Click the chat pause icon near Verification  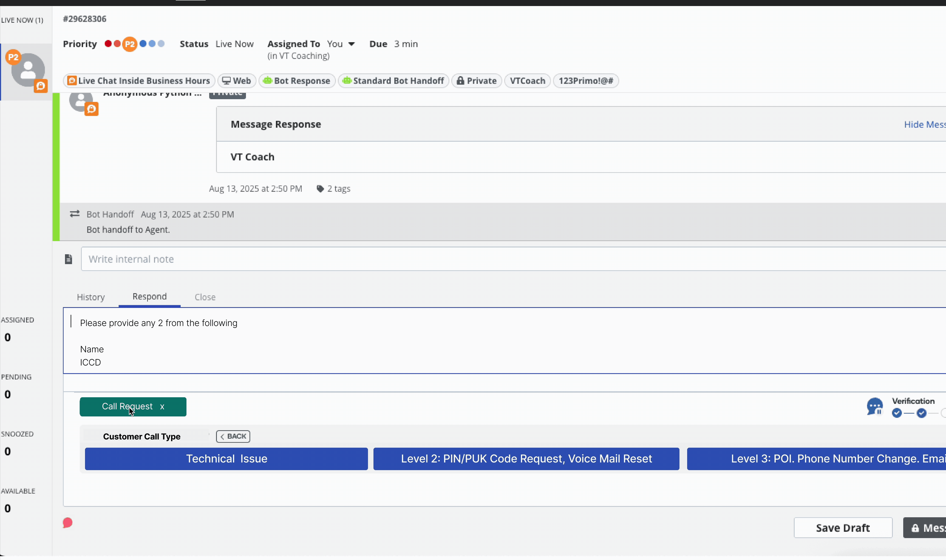[x=875, y=406]
